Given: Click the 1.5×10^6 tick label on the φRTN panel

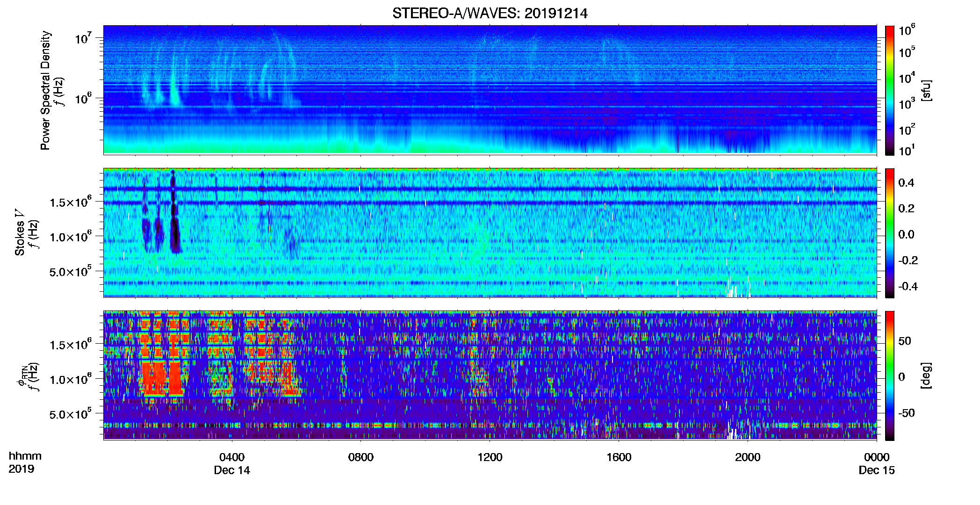Looking at the screenshot, I should click(x=71, y=345).
